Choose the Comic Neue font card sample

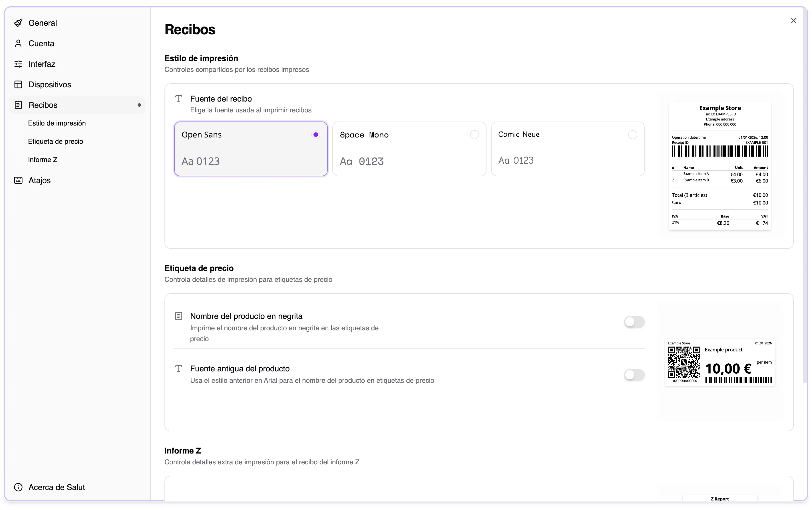click(x=568, y=149)
